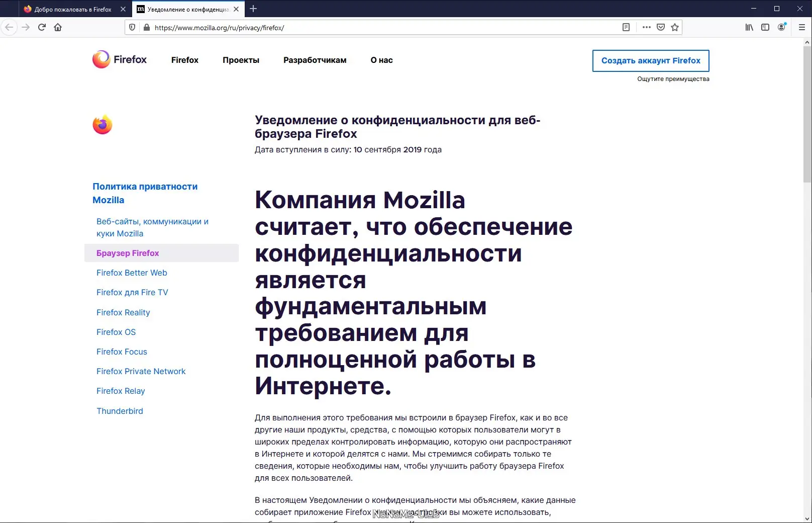Open a new browser tab with plus button
The width and height of the screenshot is (812, 523).
[253, 9]
